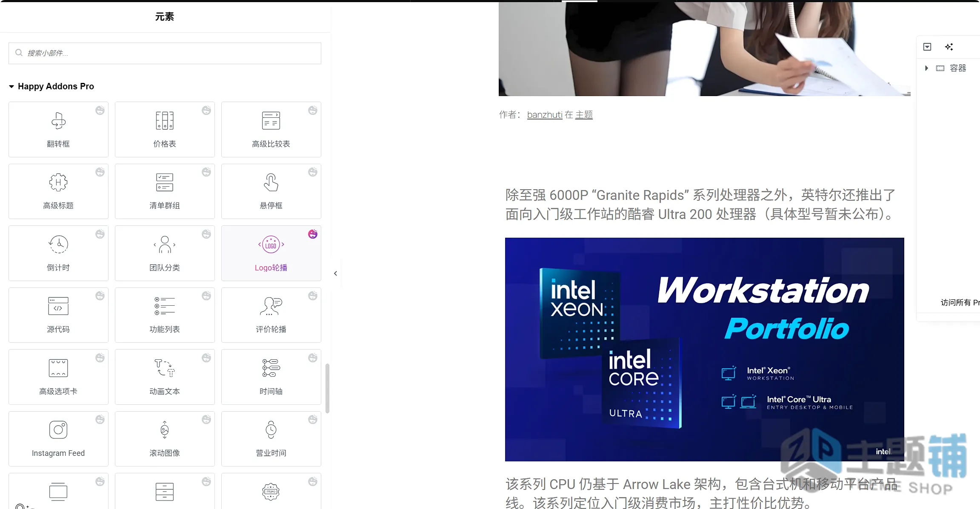
Task: Select the 源代码 source code widget
Action: [58, 315]
